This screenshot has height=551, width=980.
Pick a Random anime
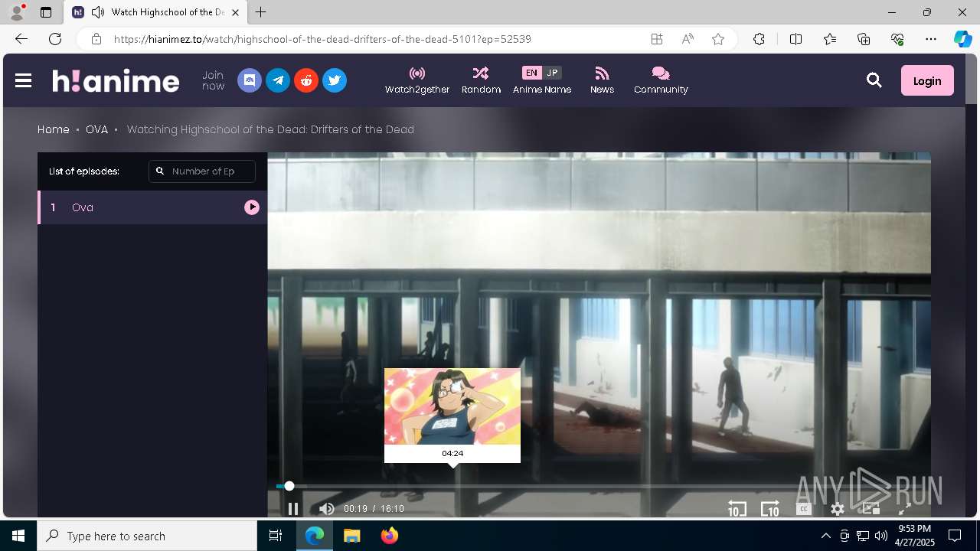[481, 80]
